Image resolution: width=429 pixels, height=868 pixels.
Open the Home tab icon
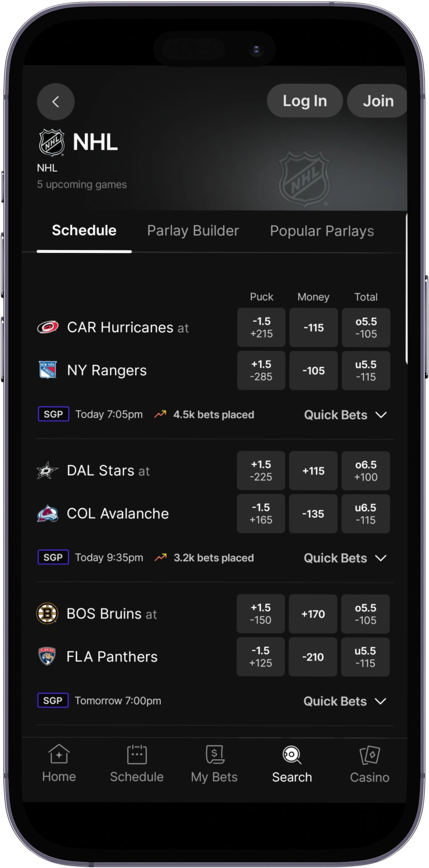point(59,754)
